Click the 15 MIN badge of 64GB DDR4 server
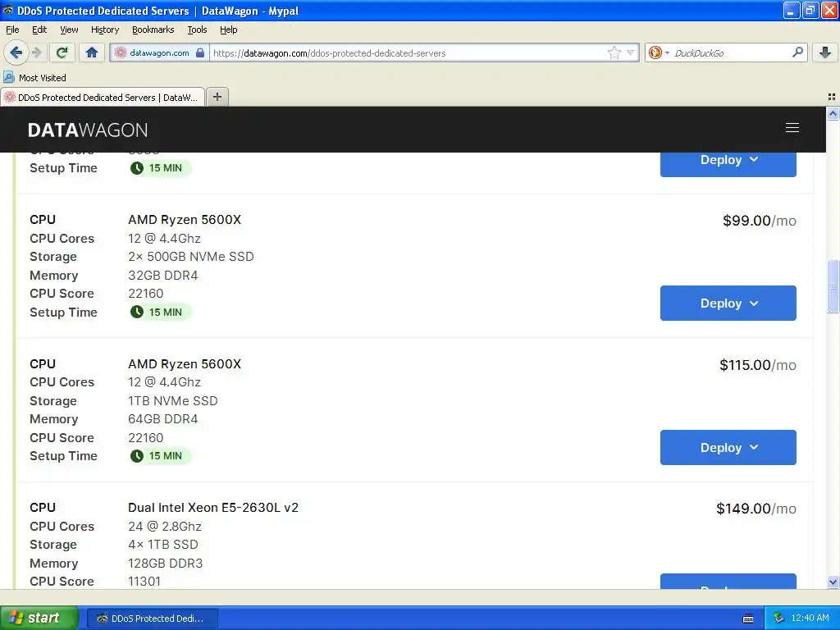This screenshot has height=630, width=840. pos(160,456)
